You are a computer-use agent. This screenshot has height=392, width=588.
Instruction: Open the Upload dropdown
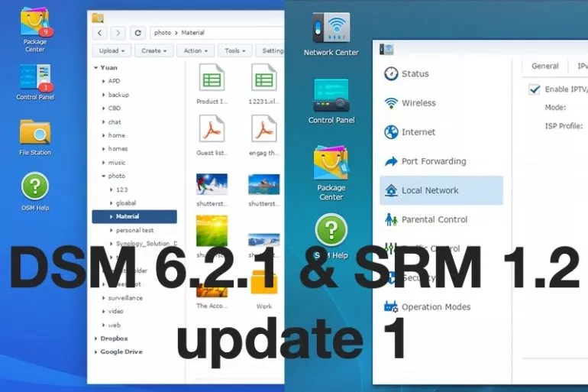(x=111, y=50)
